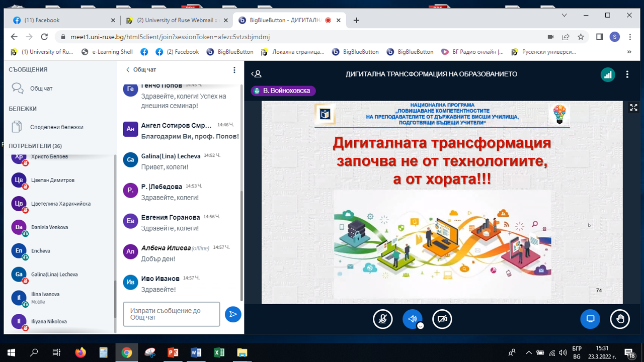The width and height of the screenshot is (644, 362).
Task: Click the В. Войноховска presenter label
Action: pos(283,91)
